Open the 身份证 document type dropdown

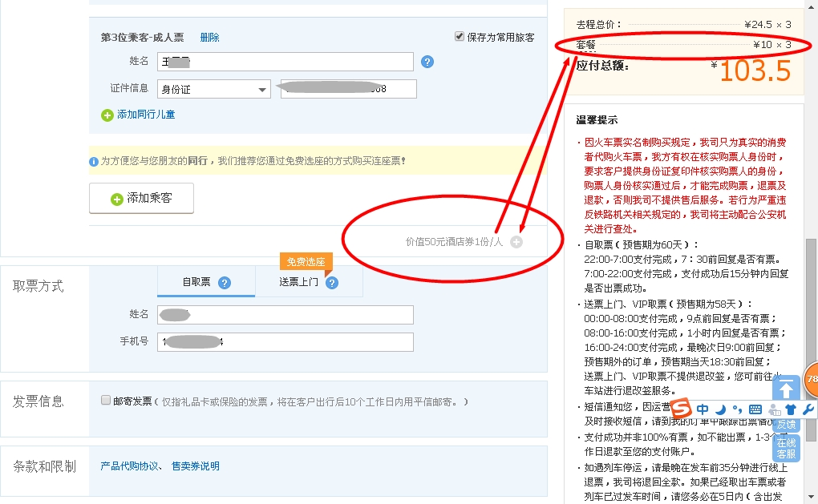tap(214, 90)
